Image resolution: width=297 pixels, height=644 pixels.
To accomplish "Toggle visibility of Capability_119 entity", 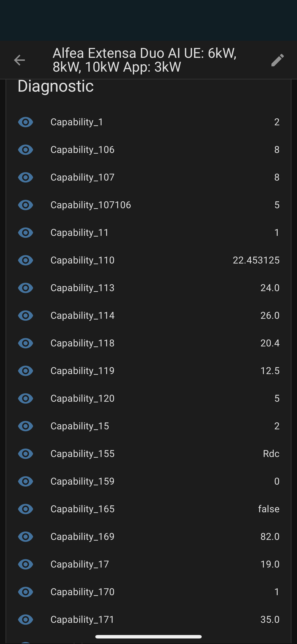I will (26, 371).
